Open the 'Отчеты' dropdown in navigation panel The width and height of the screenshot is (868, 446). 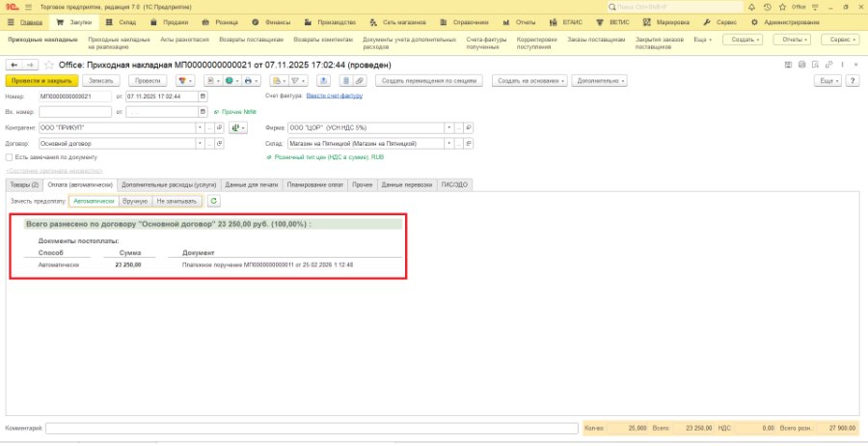click(x=792, y=40)
